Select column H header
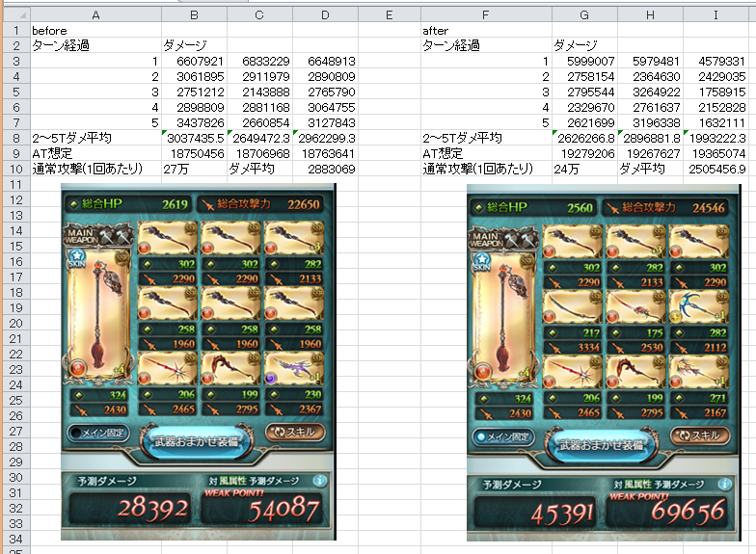The image size is (756, 554). [x=650, y=15]
